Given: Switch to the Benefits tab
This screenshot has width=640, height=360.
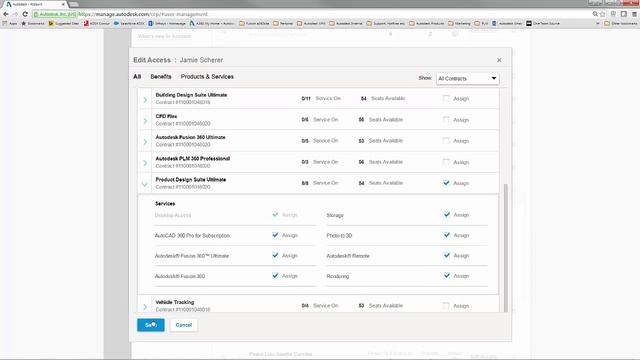Looking at the screenshot, I should click(x=161, y=77).
